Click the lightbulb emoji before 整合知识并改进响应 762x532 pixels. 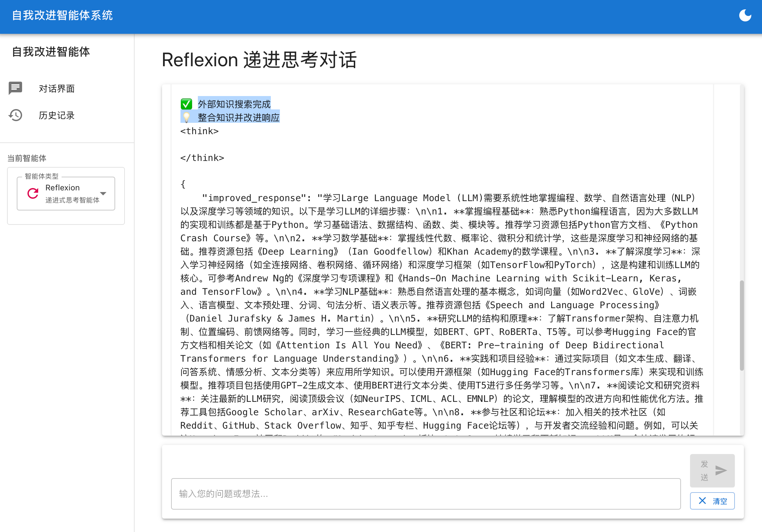coord(186,117)
